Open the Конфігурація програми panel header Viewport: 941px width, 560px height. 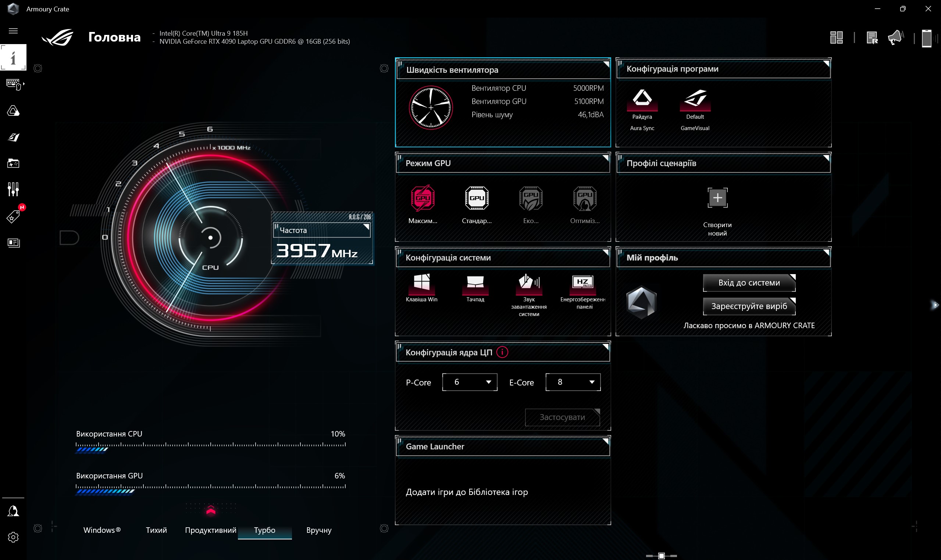pos(724,69)
